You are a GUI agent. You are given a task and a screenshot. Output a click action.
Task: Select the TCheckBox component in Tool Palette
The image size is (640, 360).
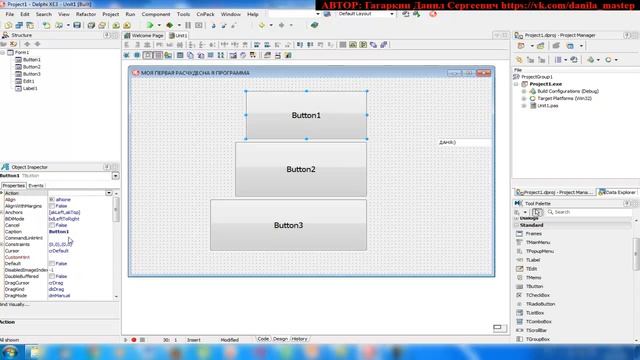pos(538,295)
